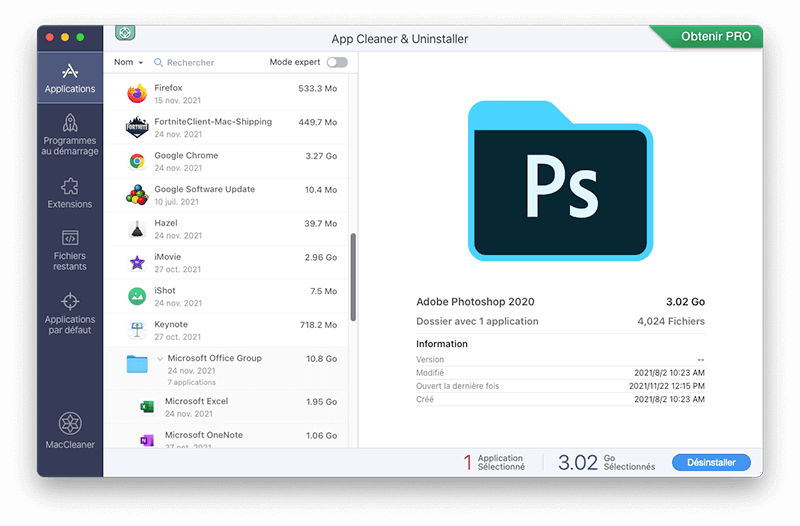Click 1 Application Sélectionné summary
The height and width of the screenshot is (526, 800).
point(494,462)
